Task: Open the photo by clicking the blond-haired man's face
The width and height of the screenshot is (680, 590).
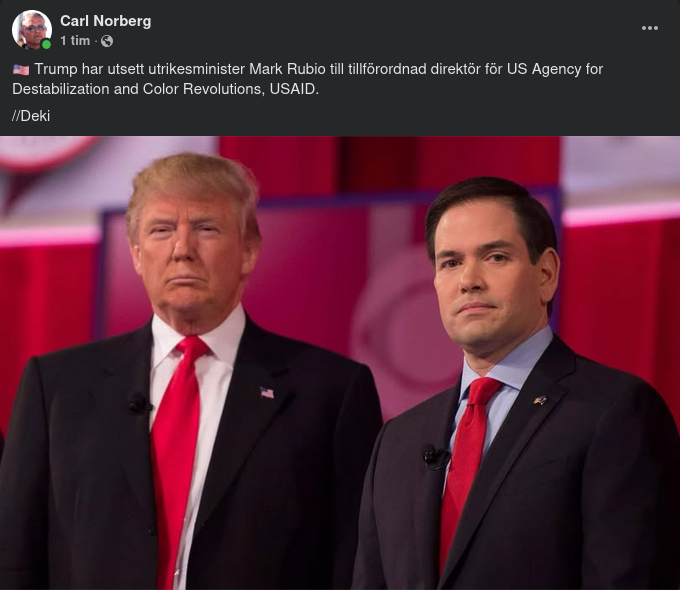Action: click(x=191, y=256)
